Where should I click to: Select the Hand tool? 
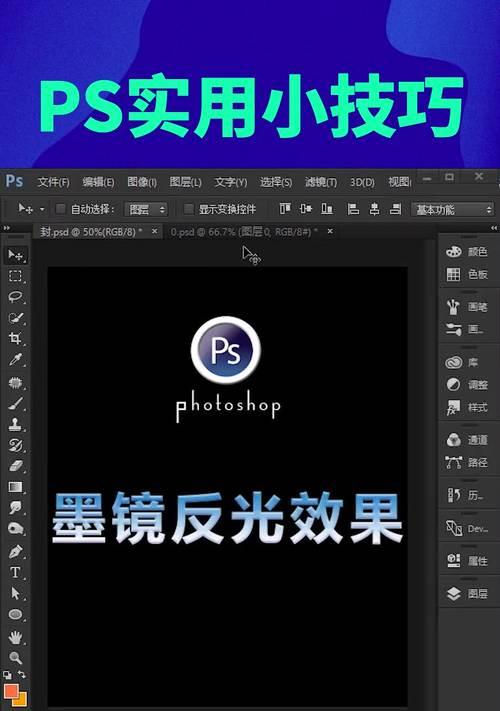(x=15, y=638)
